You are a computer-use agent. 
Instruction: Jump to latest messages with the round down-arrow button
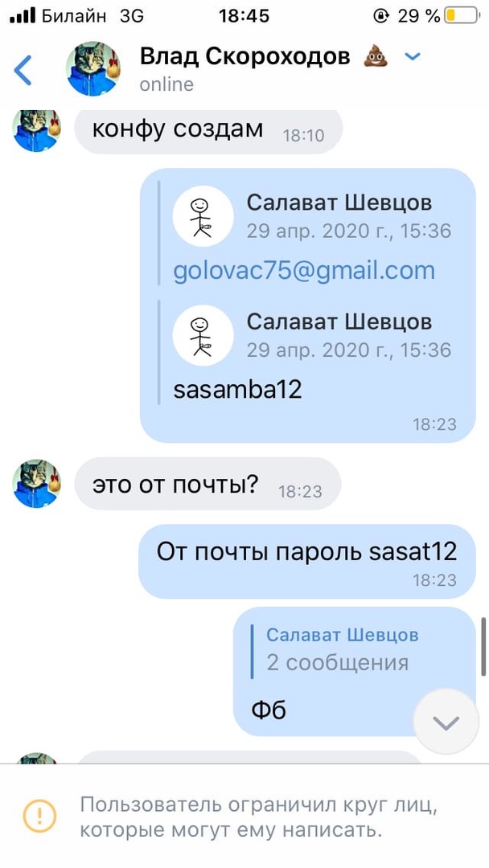point(446,721)
